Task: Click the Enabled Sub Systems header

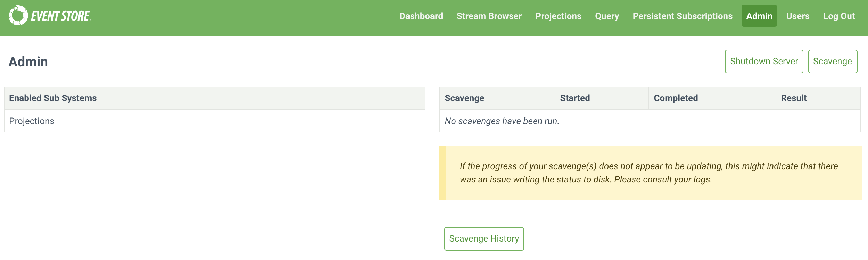Action: [53, 98]
